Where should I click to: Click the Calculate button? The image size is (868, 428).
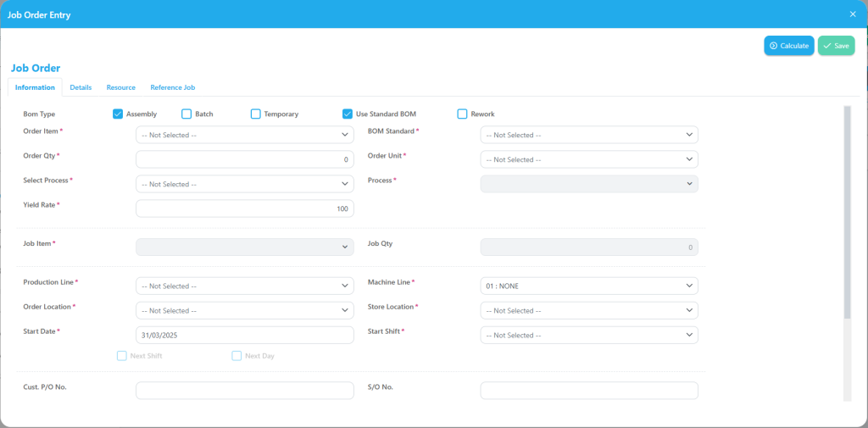tap(788, 46)
